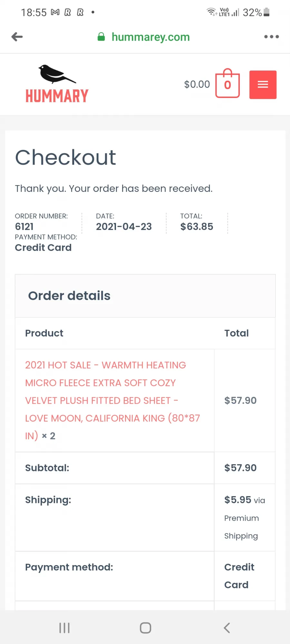The height and width of the screenshot is (644, 290).
Task: Tap the Android recent apps button
Action: [x=64, y=628]
